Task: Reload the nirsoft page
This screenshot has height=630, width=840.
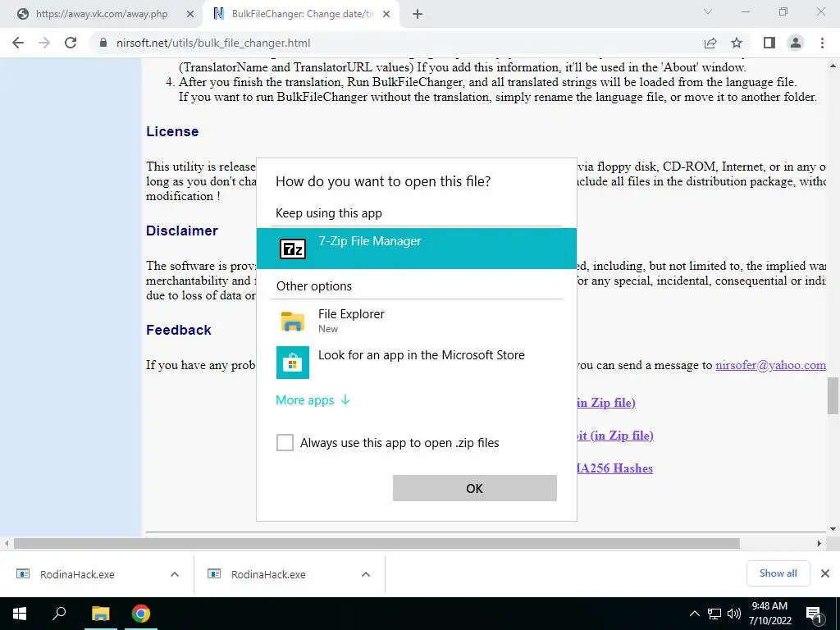Action: (x=71, y=43)
